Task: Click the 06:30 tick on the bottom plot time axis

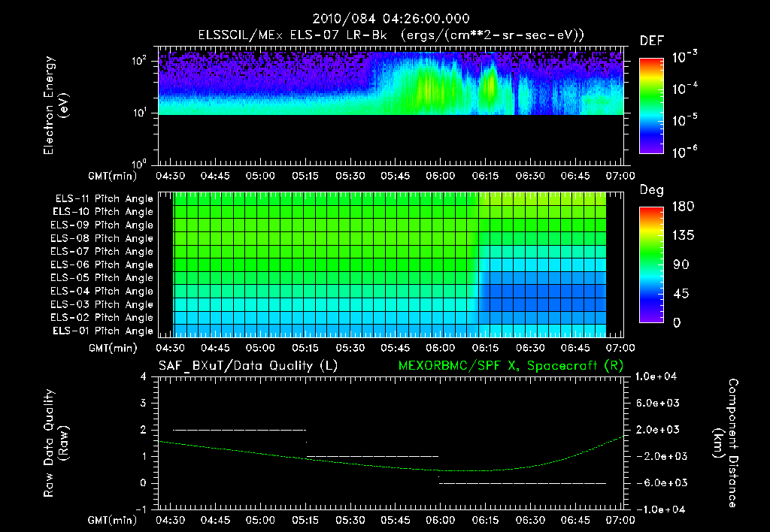Action: point(530,520)
